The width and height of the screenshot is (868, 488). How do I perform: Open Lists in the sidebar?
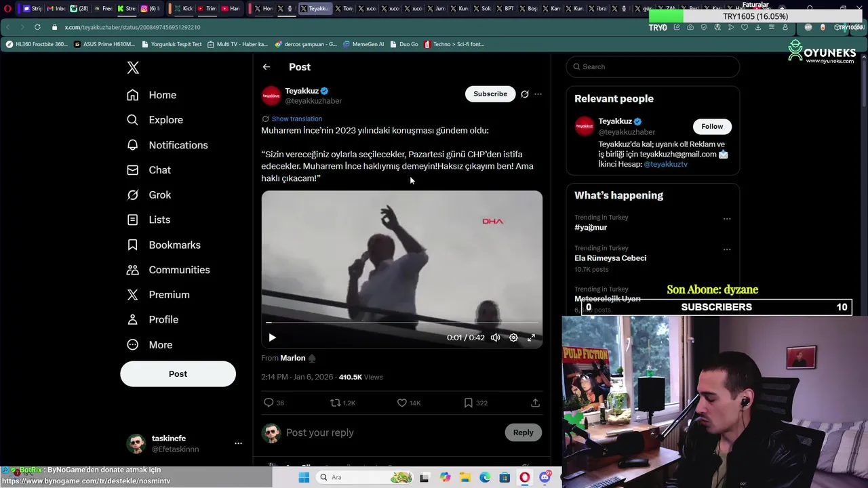click(x=149, y=220)
